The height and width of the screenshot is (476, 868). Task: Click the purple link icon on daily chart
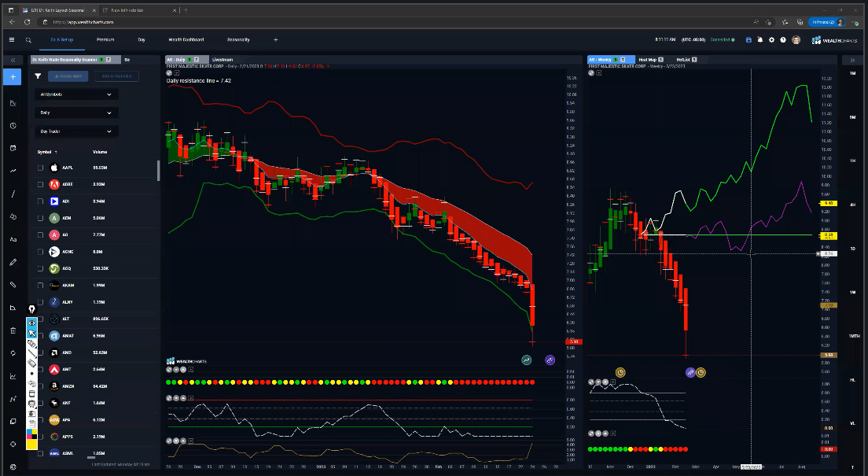tap(550, 360)
